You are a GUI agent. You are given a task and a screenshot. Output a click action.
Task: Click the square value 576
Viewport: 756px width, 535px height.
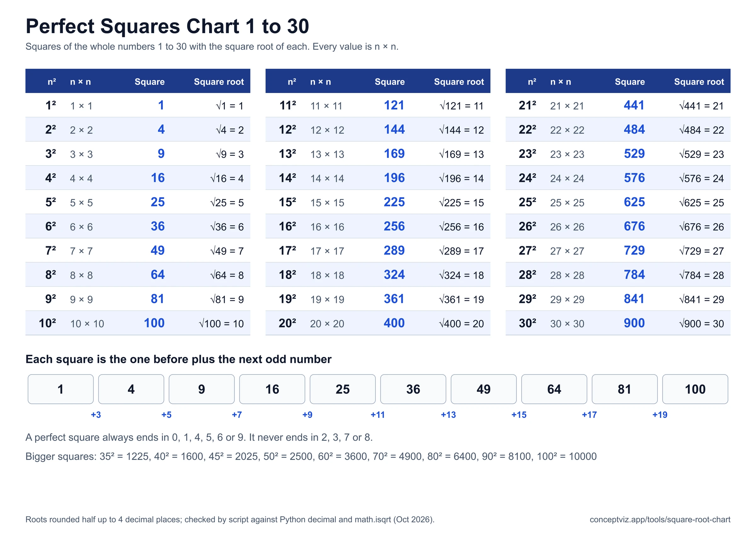634,178
